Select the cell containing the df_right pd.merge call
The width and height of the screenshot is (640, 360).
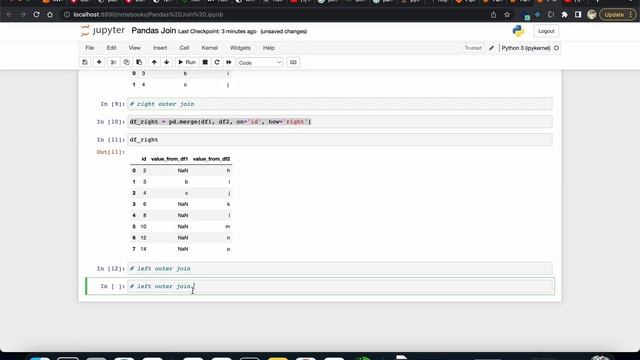(340, 122)
